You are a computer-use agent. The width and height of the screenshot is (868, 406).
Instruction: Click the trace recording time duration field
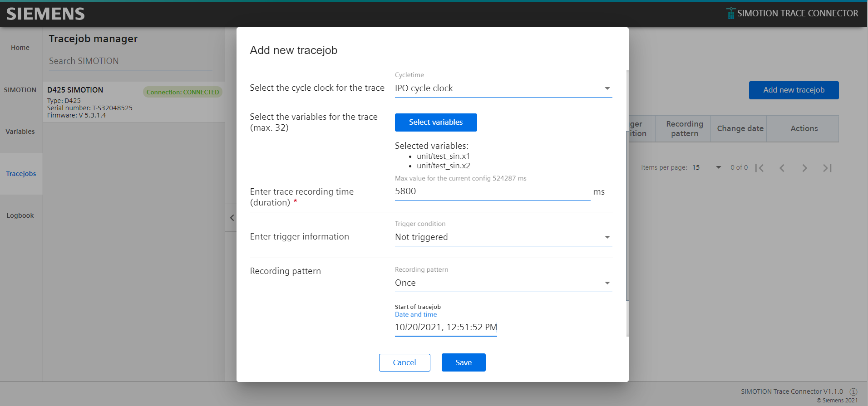(x=493, y=192)
